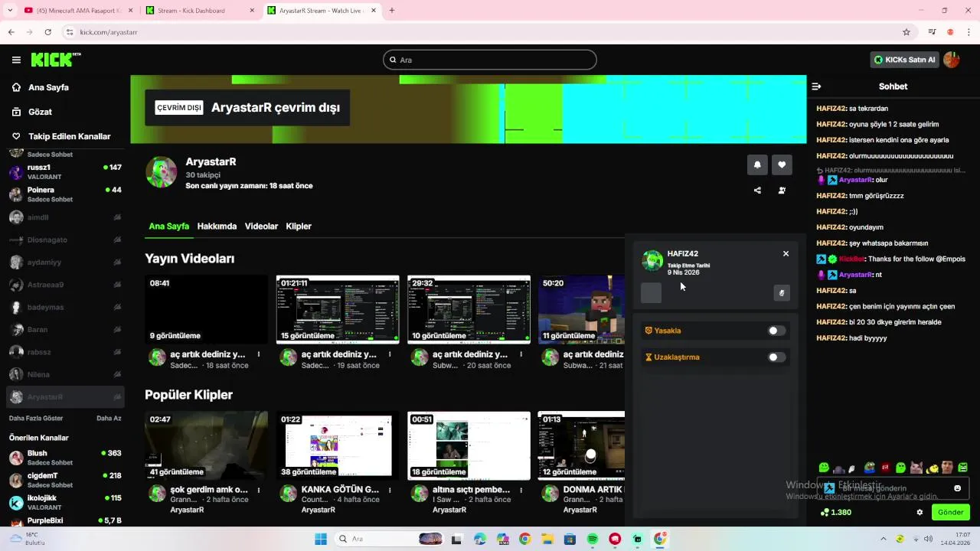The image size is (980, 551).
Task: Click the emoji picker in message box
Action: (957, 488)
